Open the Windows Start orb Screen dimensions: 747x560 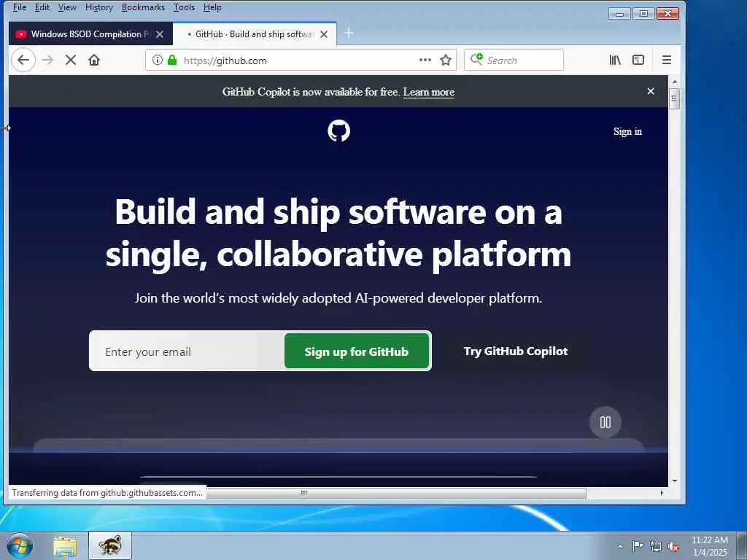[x=20, y=545]
